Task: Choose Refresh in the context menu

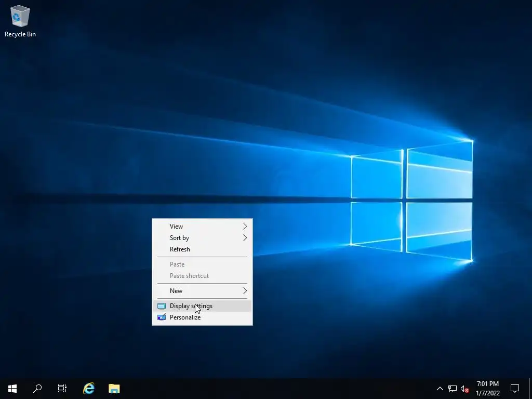Action: click(202, 249)
